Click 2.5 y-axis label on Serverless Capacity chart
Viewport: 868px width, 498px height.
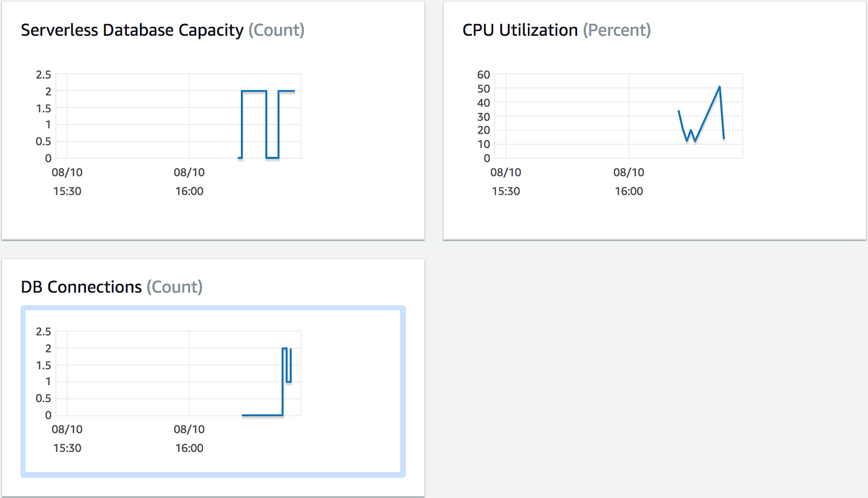pyautogui.click(x=43, y=75)
